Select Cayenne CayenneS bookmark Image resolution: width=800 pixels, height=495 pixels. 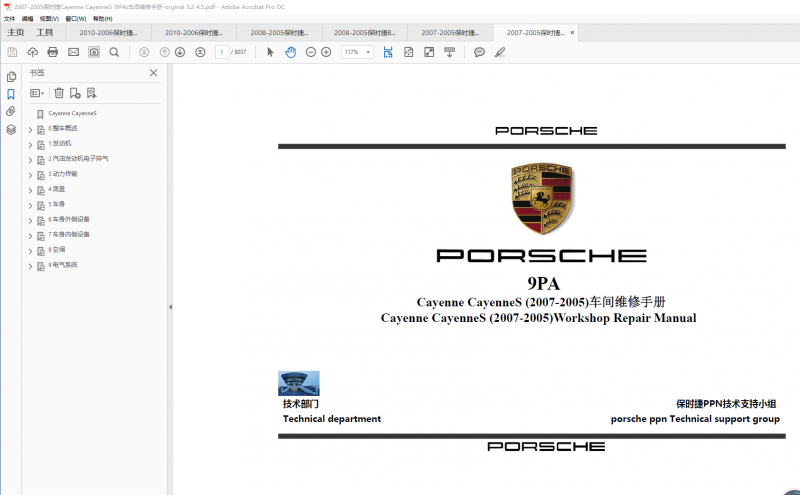[72, 113]
